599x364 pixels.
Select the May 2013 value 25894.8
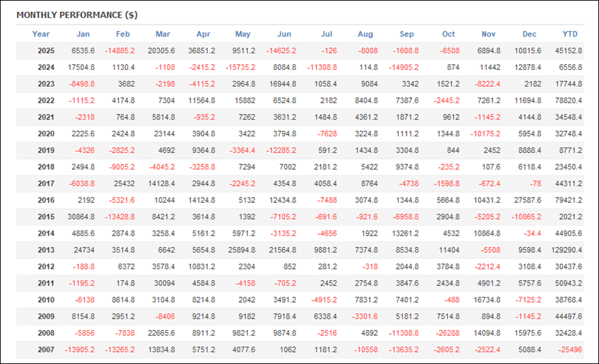coord(240,250)
